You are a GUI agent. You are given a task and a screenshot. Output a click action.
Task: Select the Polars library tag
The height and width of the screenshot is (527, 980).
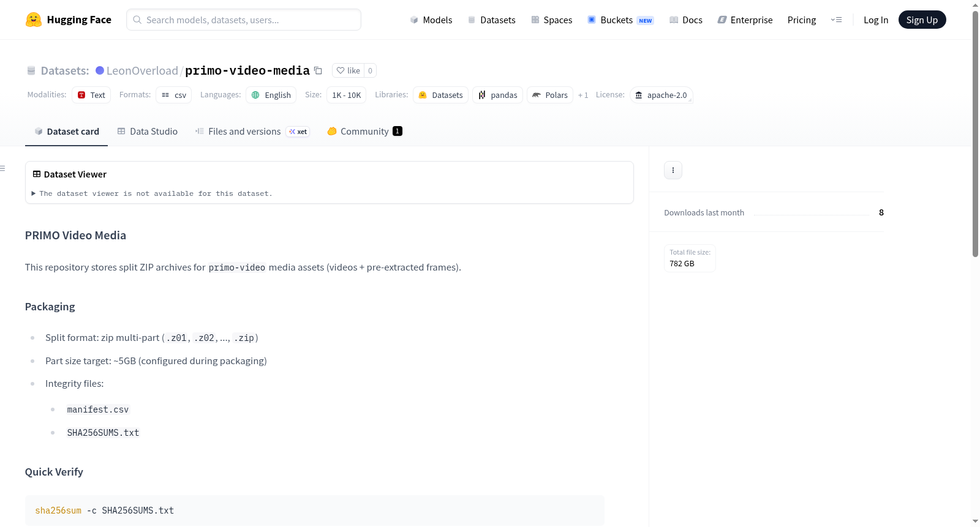pos(550,95)
